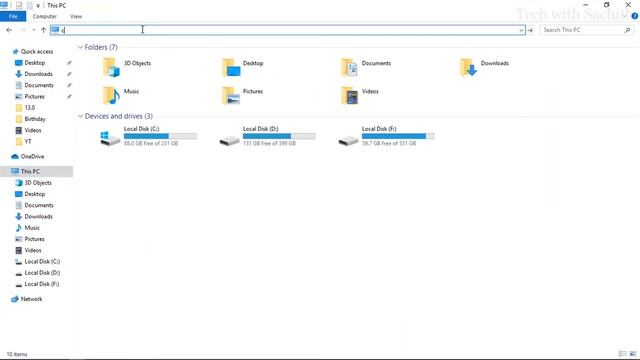Open Local Disk (F:) in navigation tree
Image resolution: width=640 pixels, height=360 pixels.
[42, 284]
